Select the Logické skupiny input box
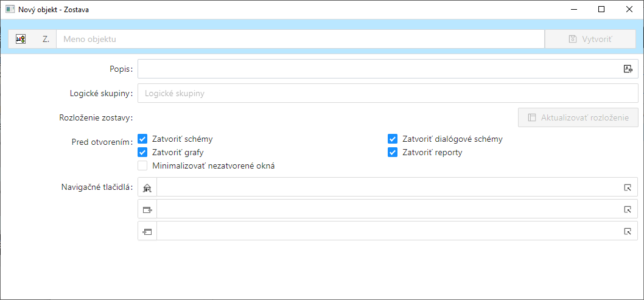The width and height of the screenshot is (644, 300). [388, 94]
